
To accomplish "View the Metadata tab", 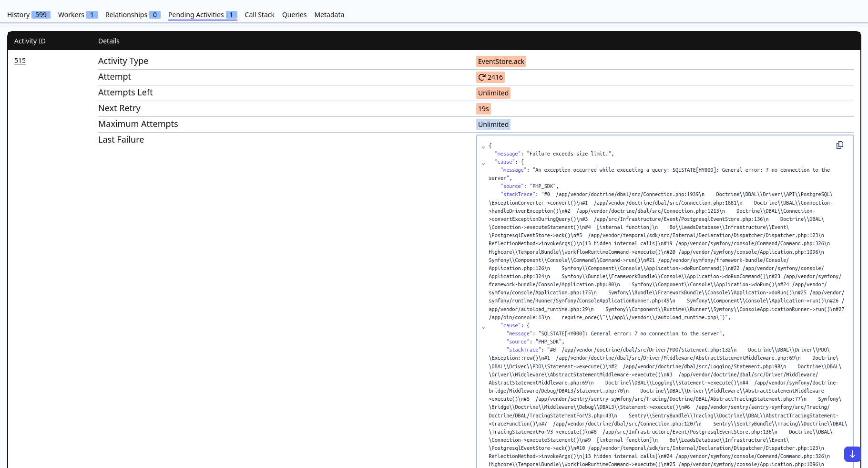I will 329,15.
